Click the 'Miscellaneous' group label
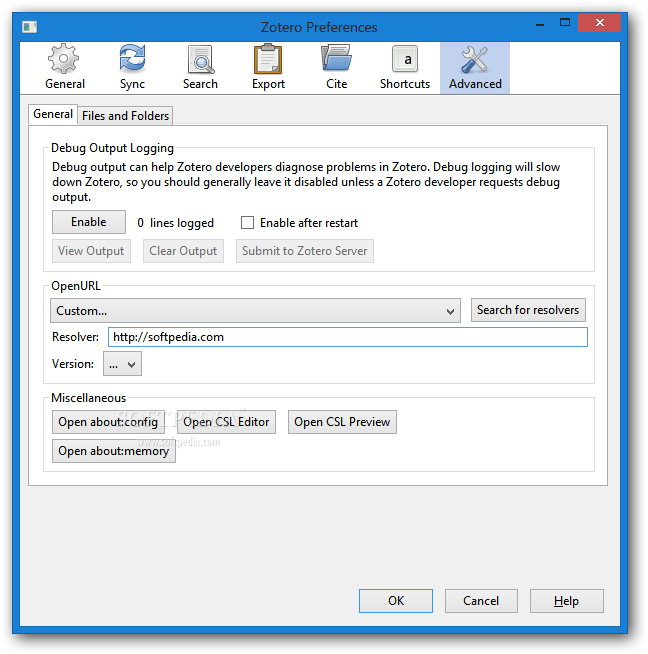The image size is (648, 654). tap(88, 398)
